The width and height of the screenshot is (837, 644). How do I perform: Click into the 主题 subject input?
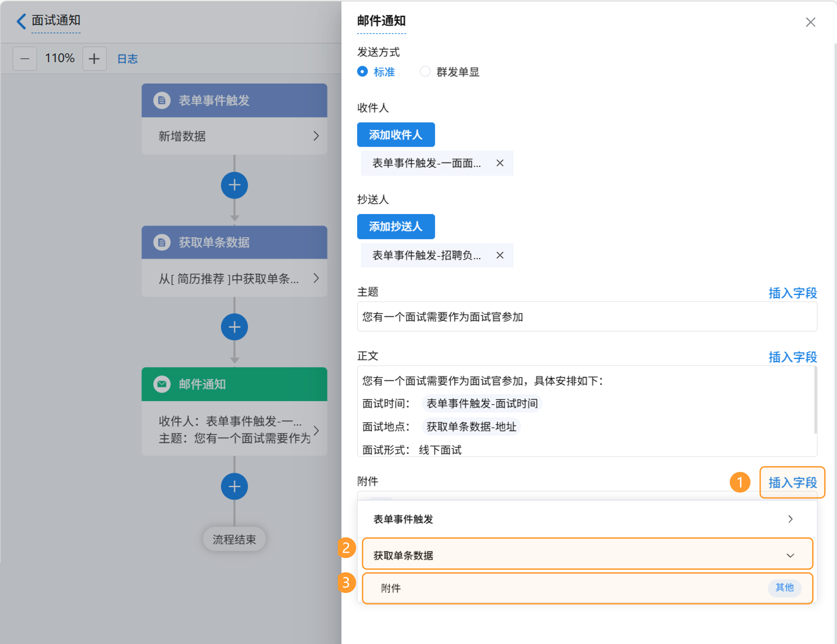[x=586, y=317]
